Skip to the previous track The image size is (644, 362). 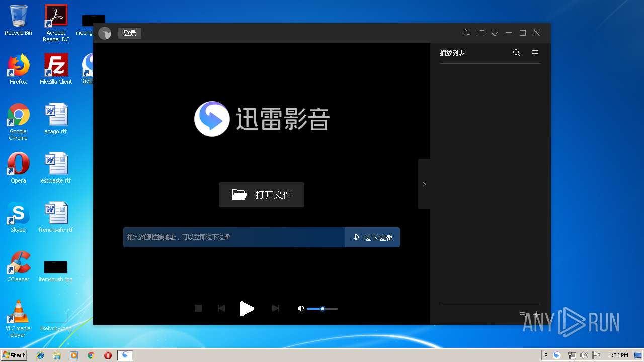221,308
